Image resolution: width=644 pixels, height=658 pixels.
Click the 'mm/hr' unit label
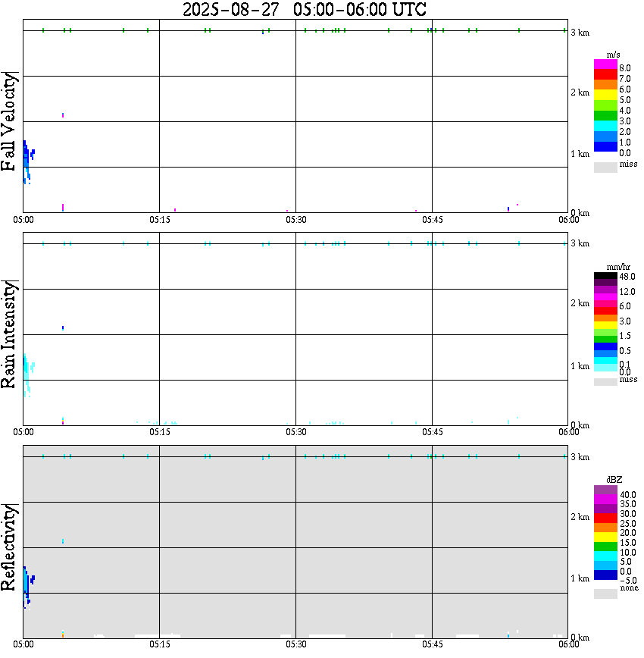(618, 267)
